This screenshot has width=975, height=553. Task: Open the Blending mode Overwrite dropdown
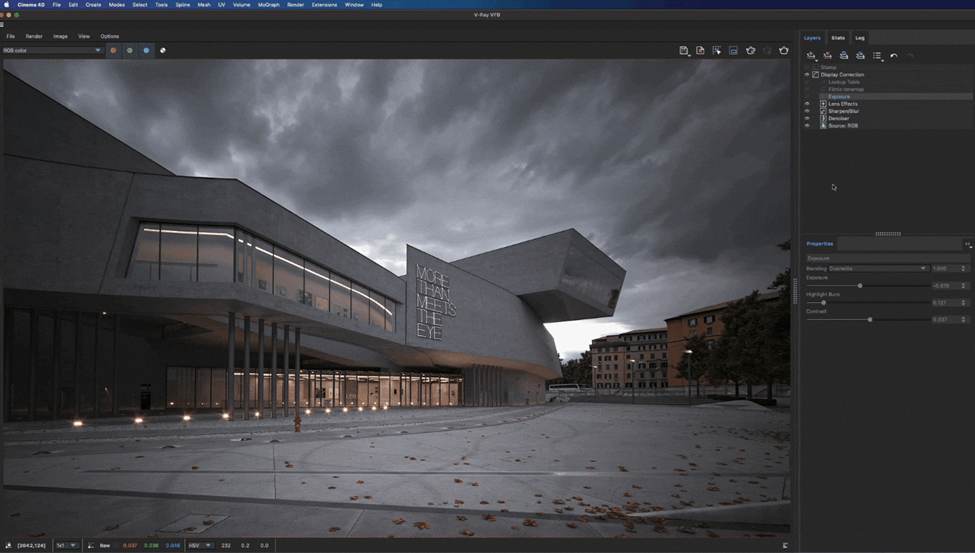877,269
